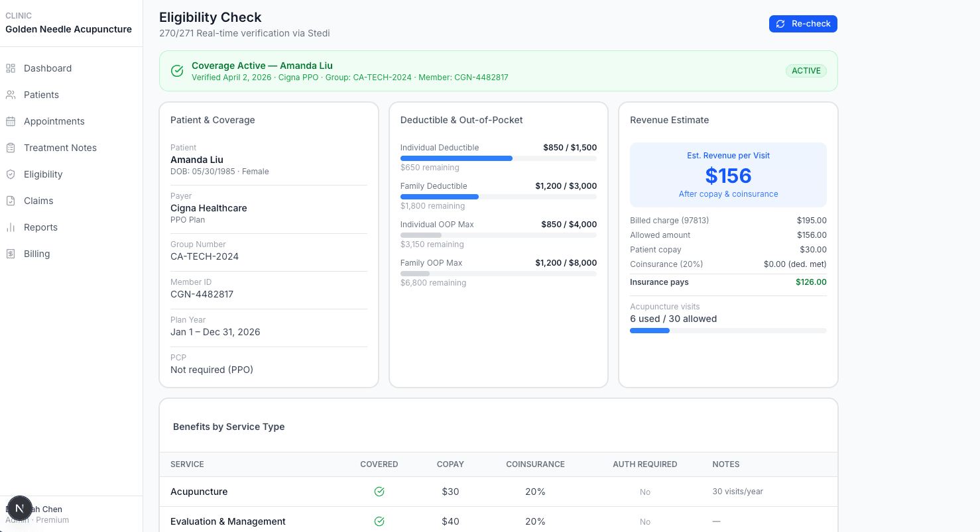Select the Acupuncture service row label
This screenshot has height=532, width=980.
(199, 492)
